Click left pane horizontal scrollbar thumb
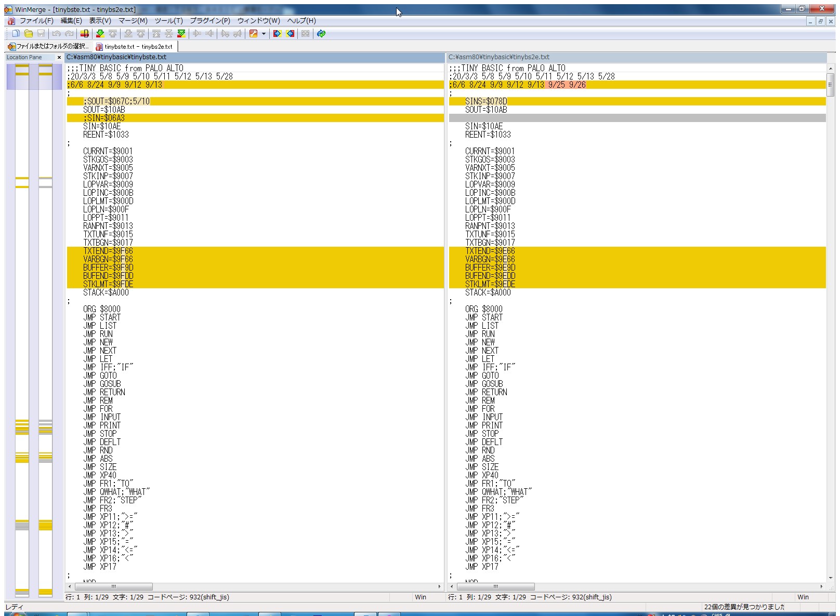Image resolution: width=840 pixels, height=616 pixels. pyautogui.click(x=114, y=586)
